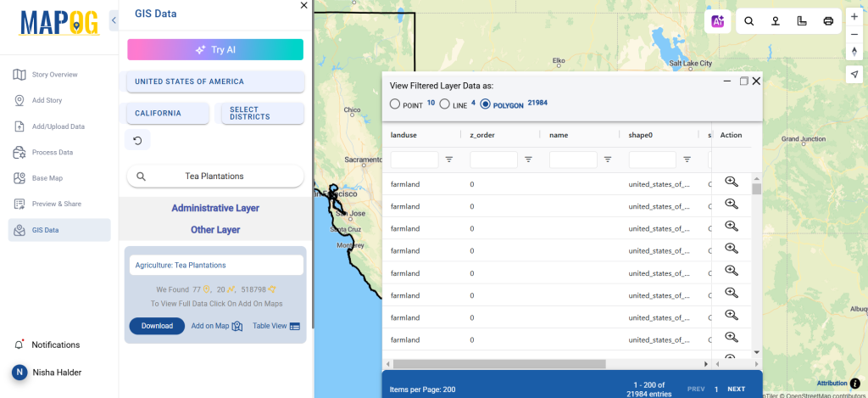Open the AI assistant icon on map toolbar
Image resolution: width=868 pixels, height=398 pixels.
point(719,21)
